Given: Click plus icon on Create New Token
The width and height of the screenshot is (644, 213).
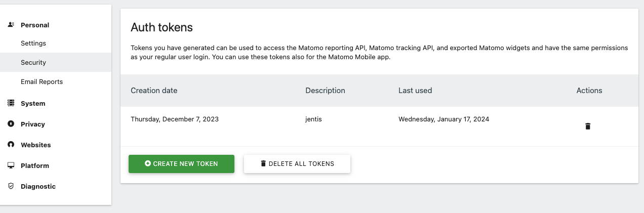Looking at the screenshot, I should [x=148, y=164].
